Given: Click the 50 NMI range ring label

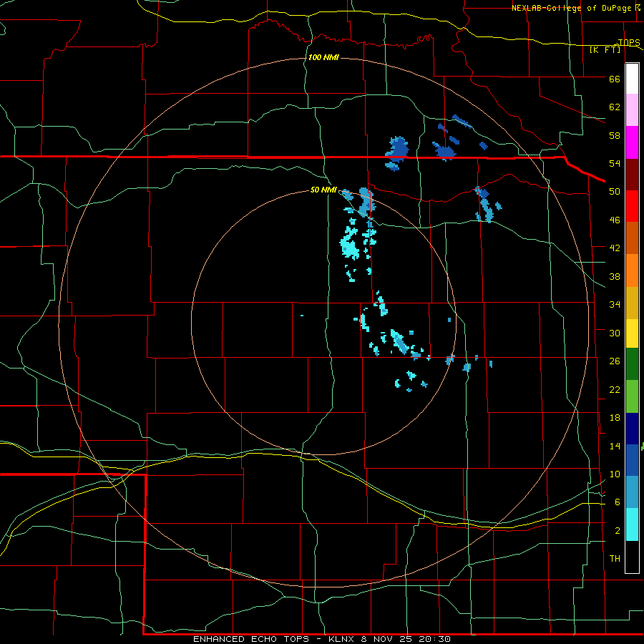Looking at the screenshot, I should (323, 190).
